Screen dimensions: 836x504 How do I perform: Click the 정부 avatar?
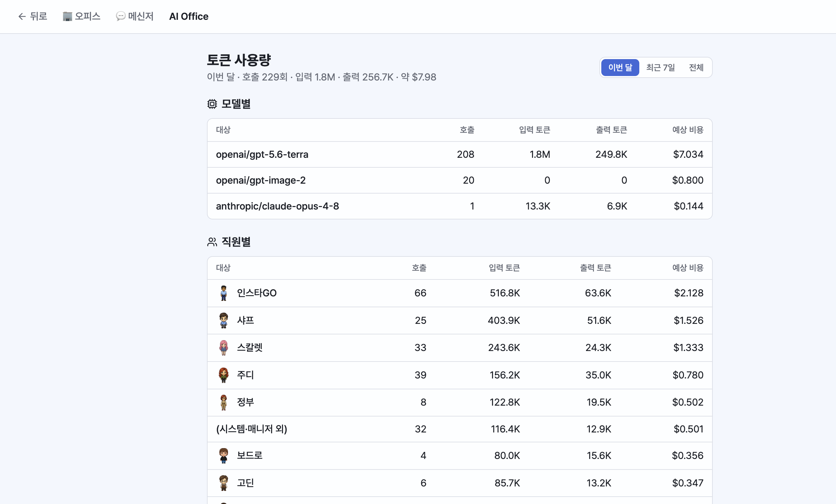[224, 402]
